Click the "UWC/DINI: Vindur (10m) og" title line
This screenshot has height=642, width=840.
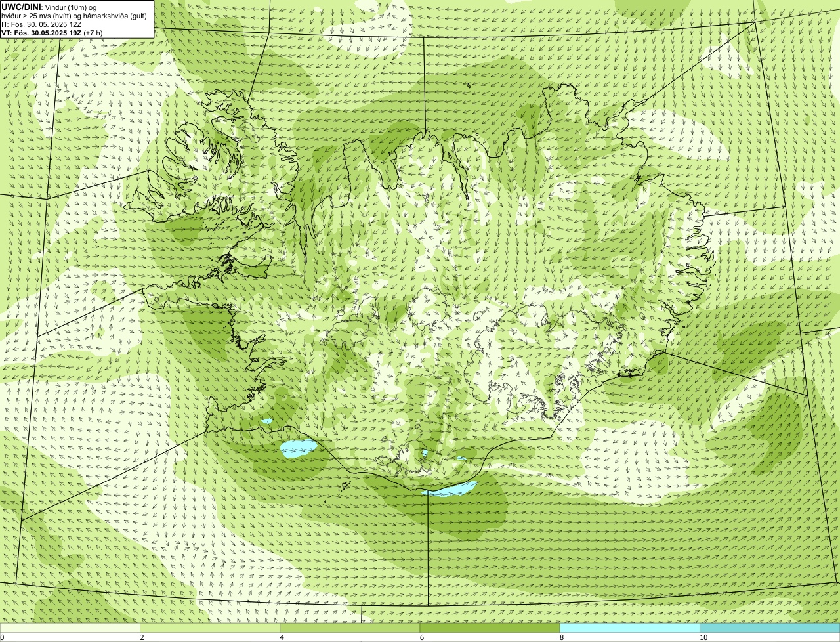(x=49, y=7)
